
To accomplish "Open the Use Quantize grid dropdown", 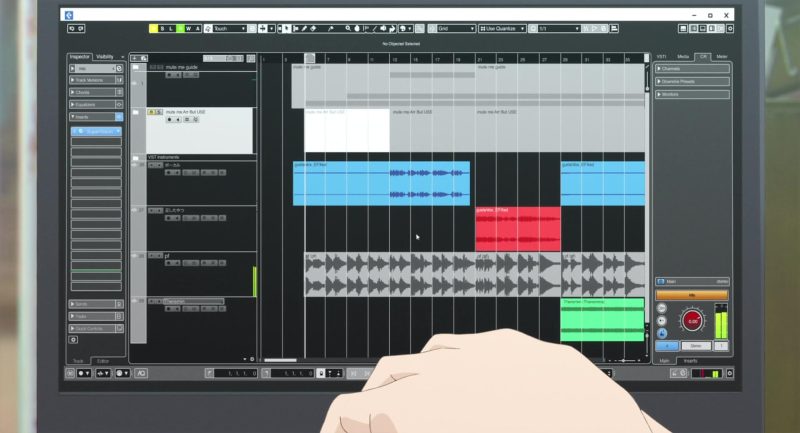I will pos(502,29).
